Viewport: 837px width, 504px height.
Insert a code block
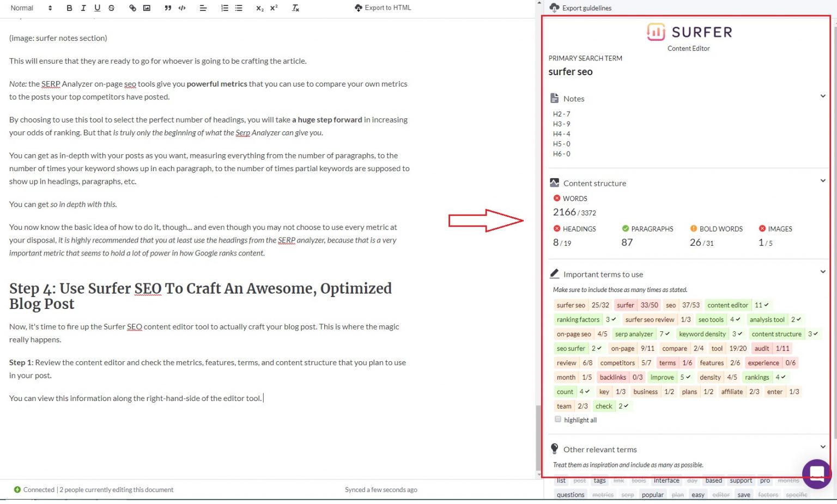(x=182, y=8)
